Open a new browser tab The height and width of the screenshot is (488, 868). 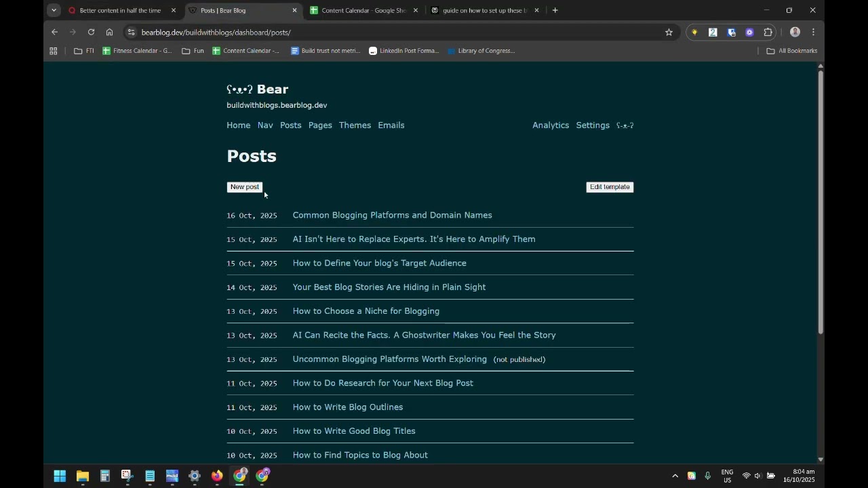[x=555, y=10]
